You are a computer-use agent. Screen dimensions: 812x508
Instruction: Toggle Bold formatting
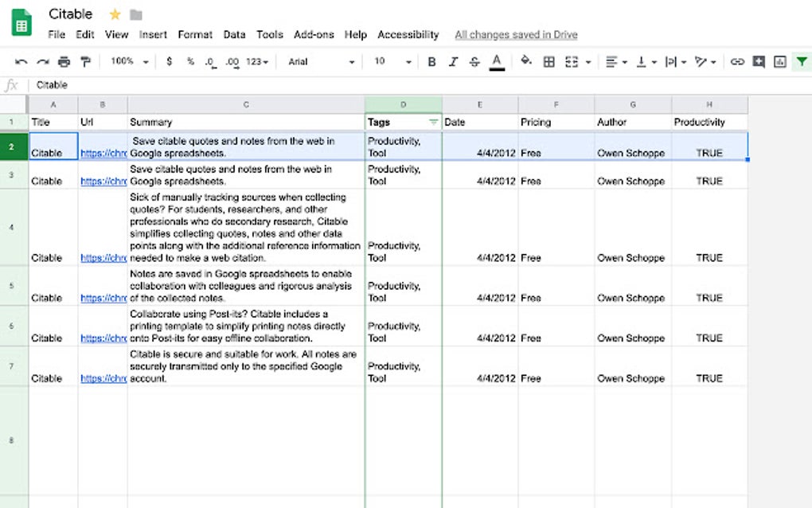[x=431, y=61]
